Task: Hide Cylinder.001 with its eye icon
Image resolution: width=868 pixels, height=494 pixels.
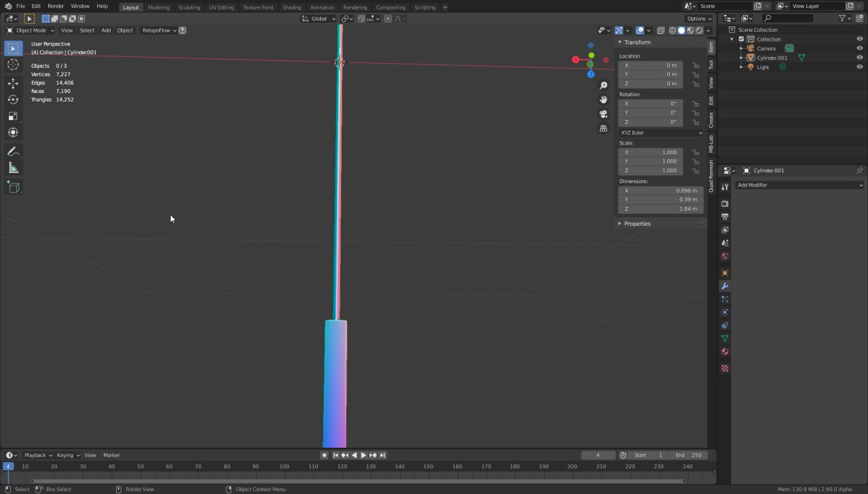Action: click(860, 58)
